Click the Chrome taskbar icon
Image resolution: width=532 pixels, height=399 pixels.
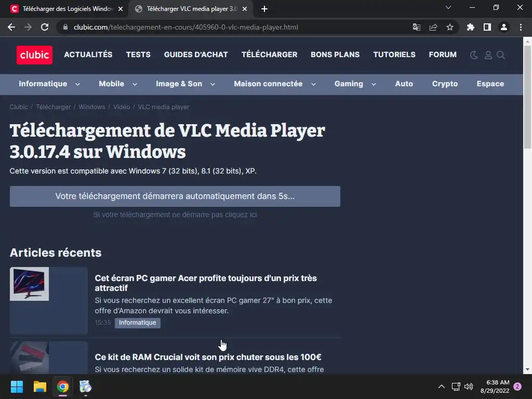click(63, 387)
